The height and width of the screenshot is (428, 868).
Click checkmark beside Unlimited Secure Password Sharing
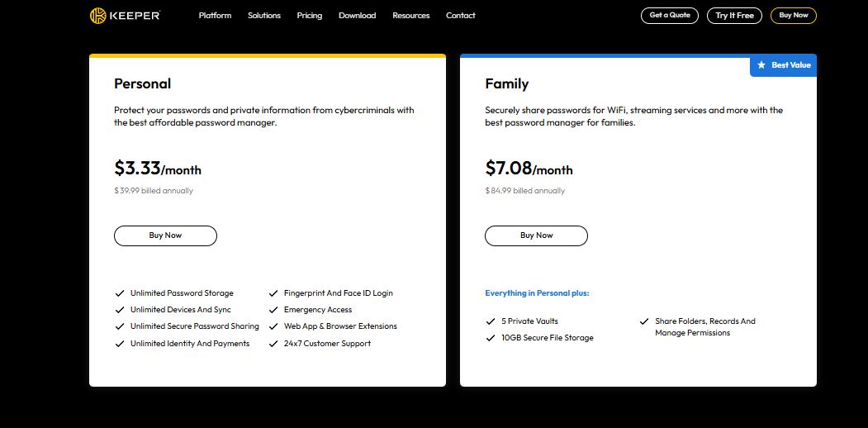pos(119,326)
